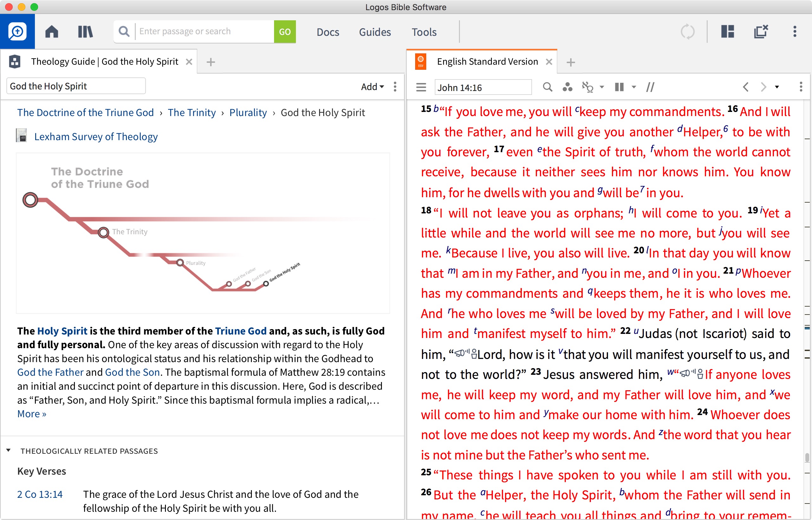This screenshot has height=520, width=812.
Task: Open inline search in the ESV panel
Action: [x=547, y=87]
